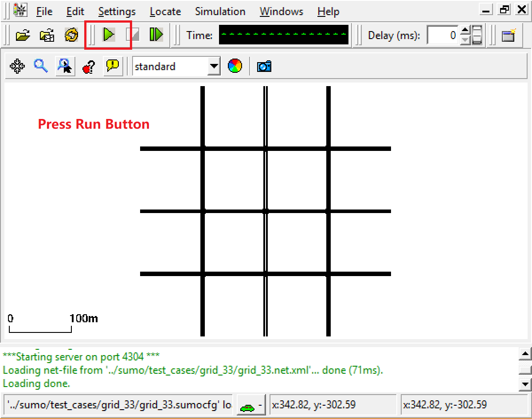Open the Settings menu
The image size is (532, 419).
tap(117, 12)
